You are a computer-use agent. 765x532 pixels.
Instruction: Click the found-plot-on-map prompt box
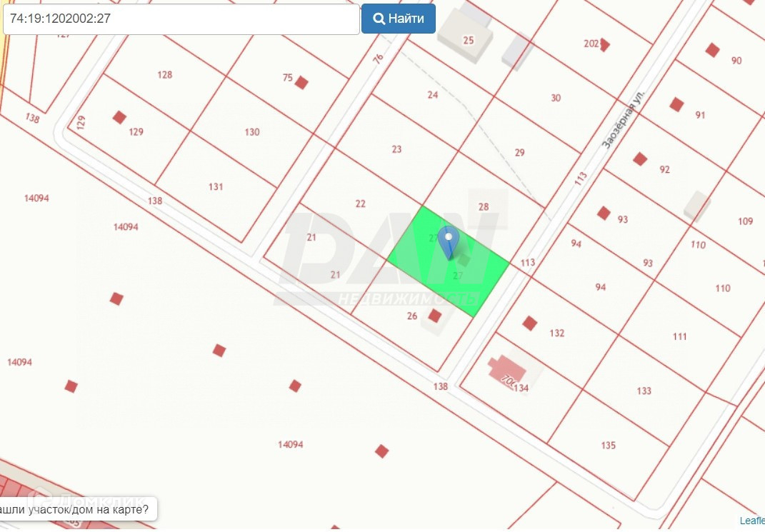[77, 510]
